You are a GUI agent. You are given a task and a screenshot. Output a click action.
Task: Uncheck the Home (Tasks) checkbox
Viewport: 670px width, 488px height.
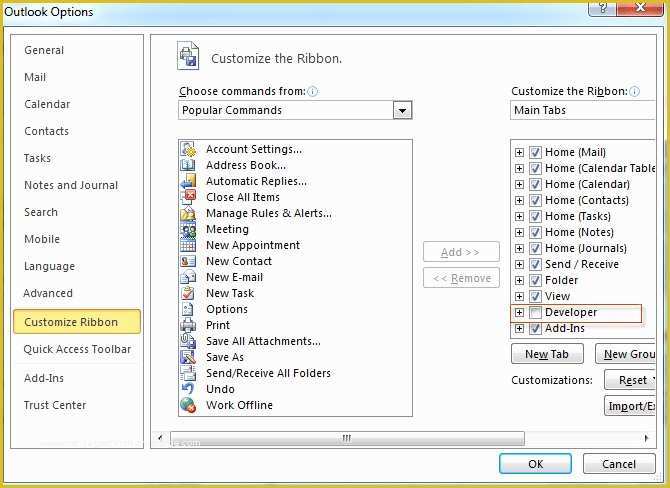click(535, 216)
